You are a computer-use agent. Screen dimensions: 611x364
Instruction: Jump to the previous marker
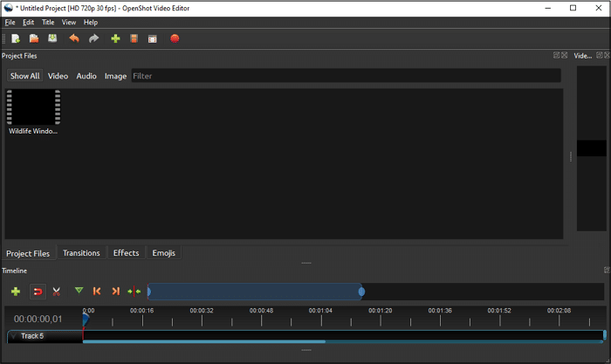[x=97, y=292]
